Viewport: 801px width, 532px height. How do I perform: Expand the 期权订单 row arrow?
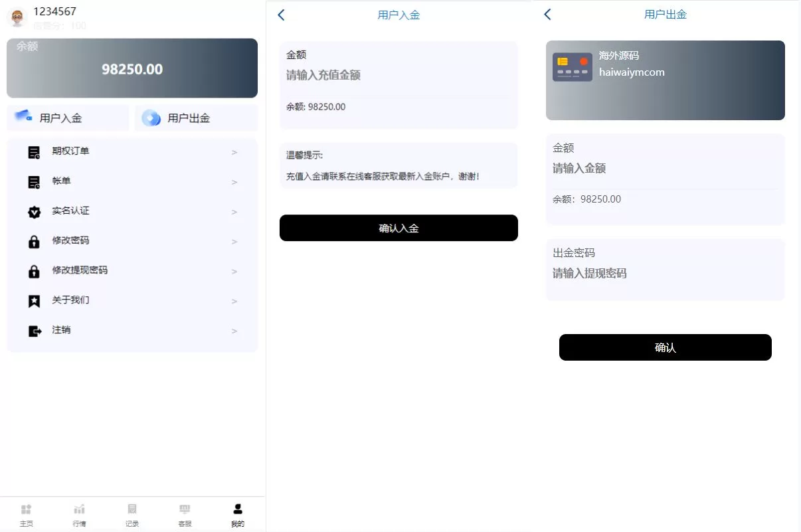coord(234,153)
